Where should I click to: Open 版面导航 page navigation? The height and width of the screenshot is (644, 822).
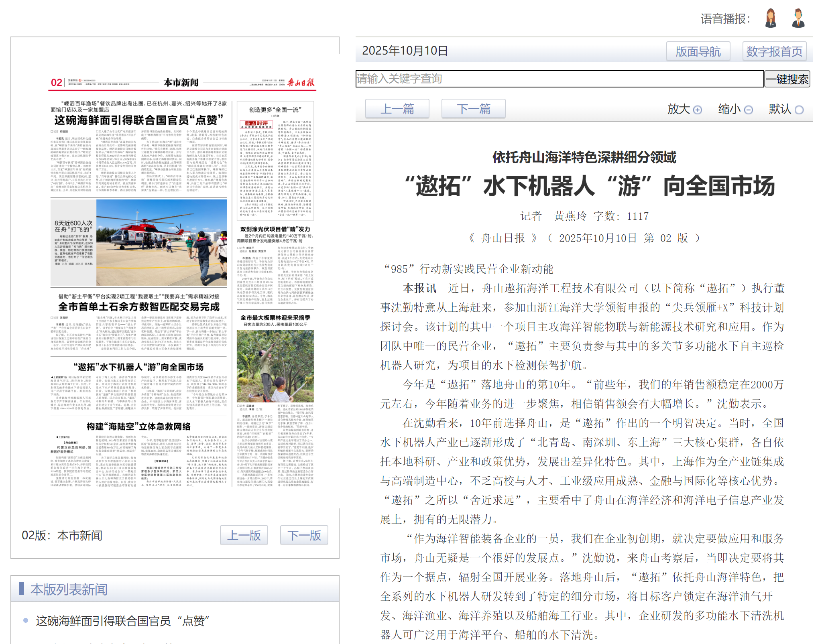click(x=698, y=51)
